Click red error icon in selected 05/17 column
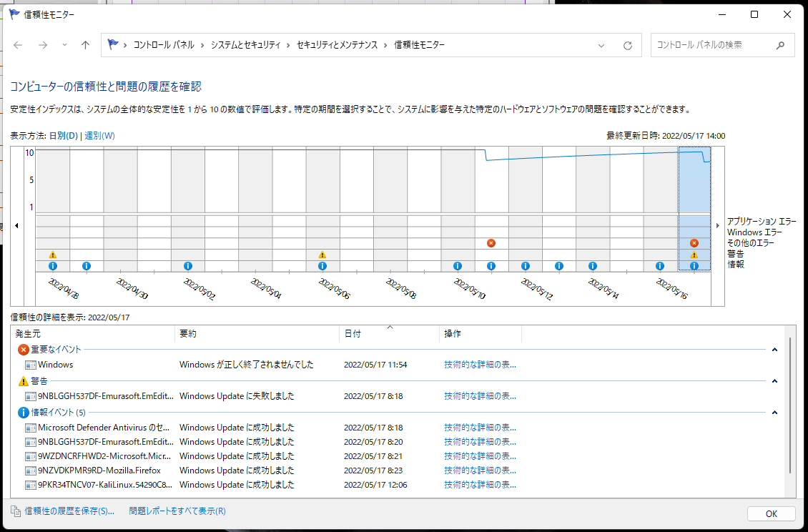Viewport: 808px width, 532px height. 694,243
